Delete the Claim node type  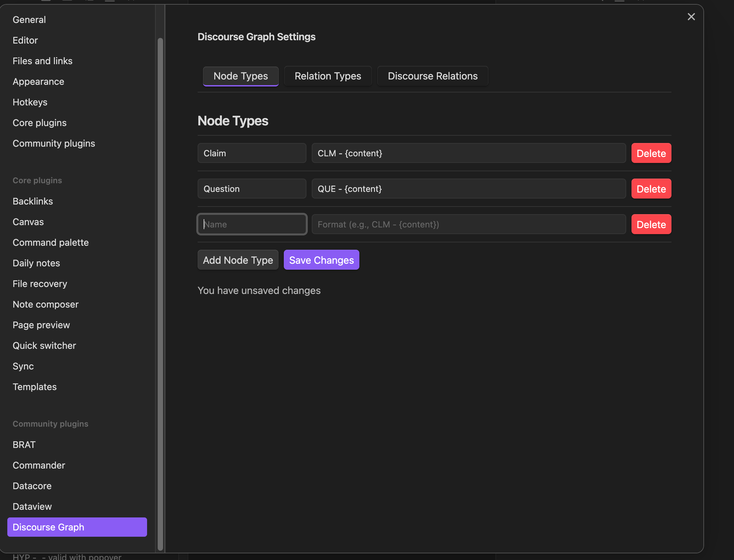coord(650,153)
